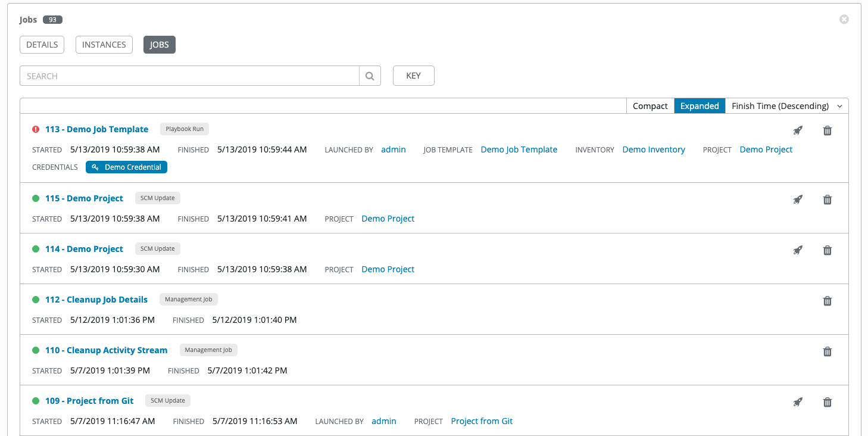This screenshot has width=868, height=436.
Task: Delete job 113 Demo Job Template
Action: (827, 130)
